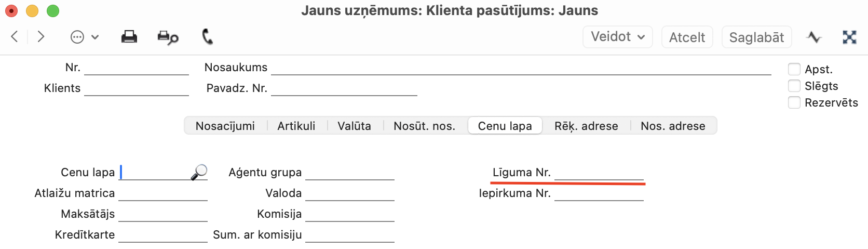This screenshot has height=249, width=868.
Task: Click the expand fullscreen arrows icon
Action: click(x=849, y=37)
